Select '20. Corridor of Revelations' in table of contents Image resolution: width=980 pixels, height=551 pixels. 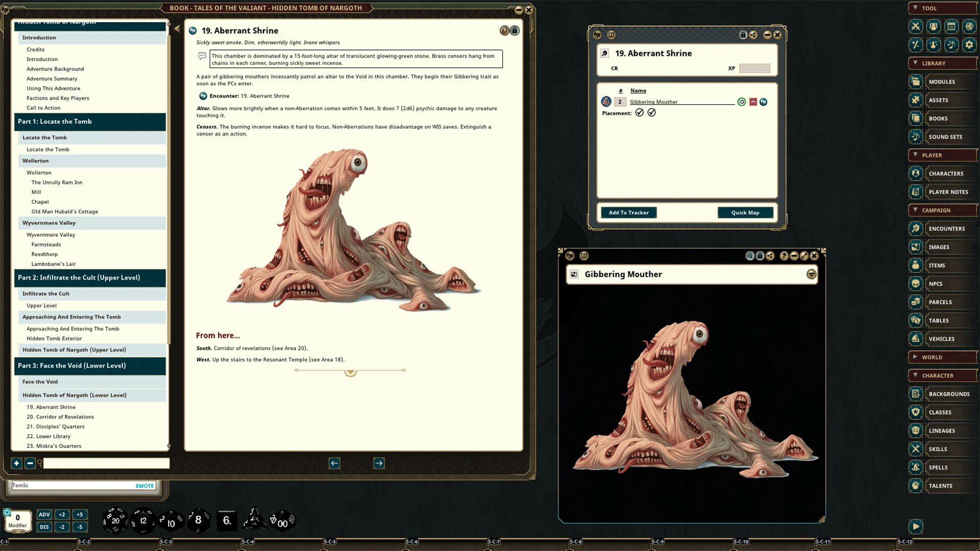60,417
